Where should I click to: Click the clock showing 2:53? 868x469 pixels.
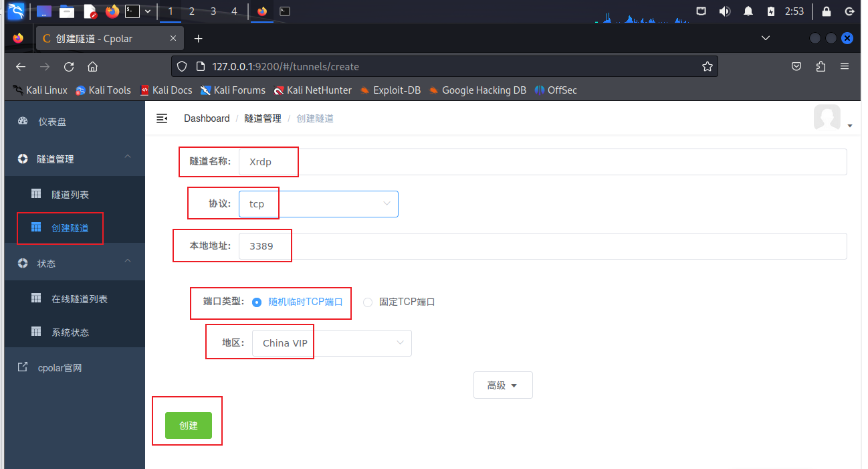tap(794, 11)
